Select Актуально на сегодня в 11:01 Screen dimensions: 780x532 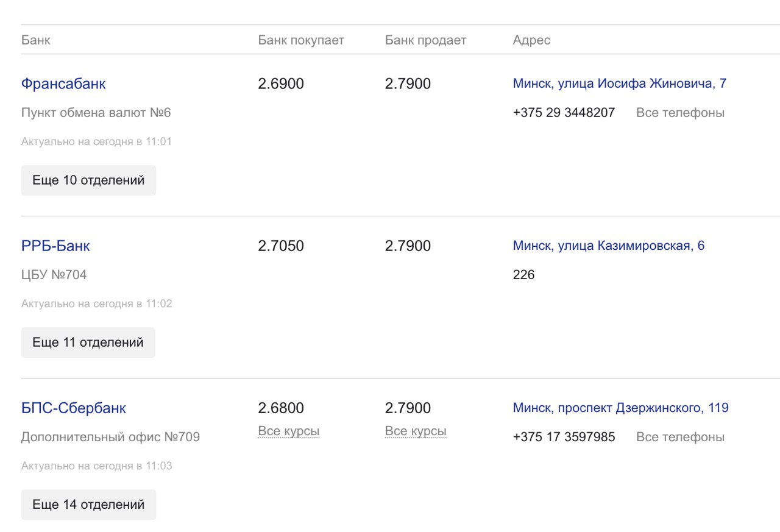[x=96, y=141]
